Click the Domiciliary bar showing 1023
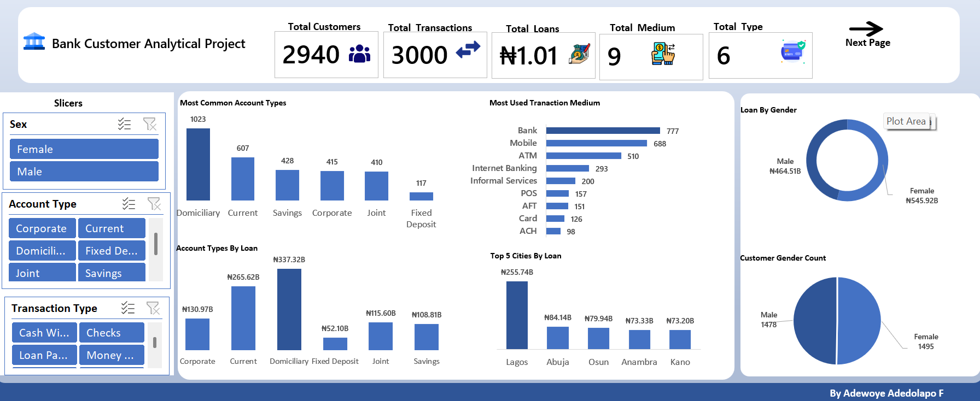Screen dimensions: 980x401 (x=198, y=164)
